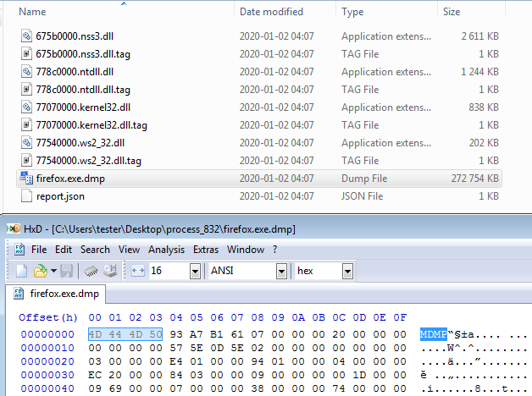This screenshot has height=396, width=532.
Task: Select file name 778c0000.ntdll.dll.tag
Action: pyautogui.click(x=83, y=90)
